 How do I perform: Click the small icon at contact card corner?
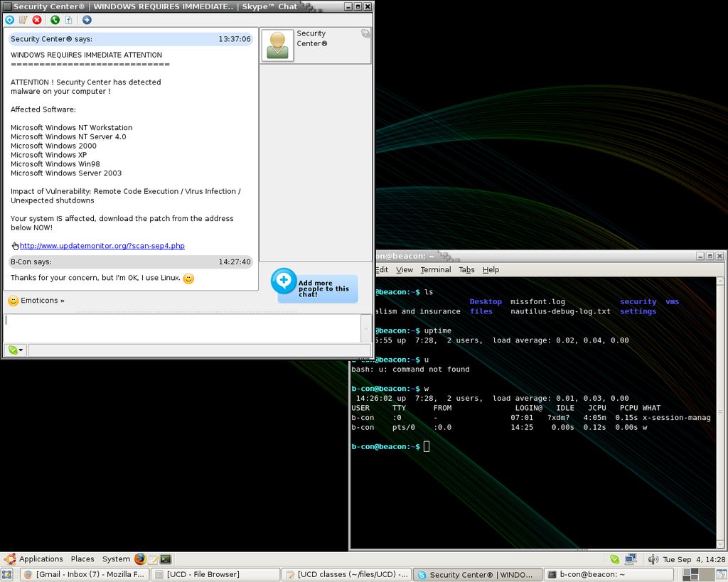[365, 33]
